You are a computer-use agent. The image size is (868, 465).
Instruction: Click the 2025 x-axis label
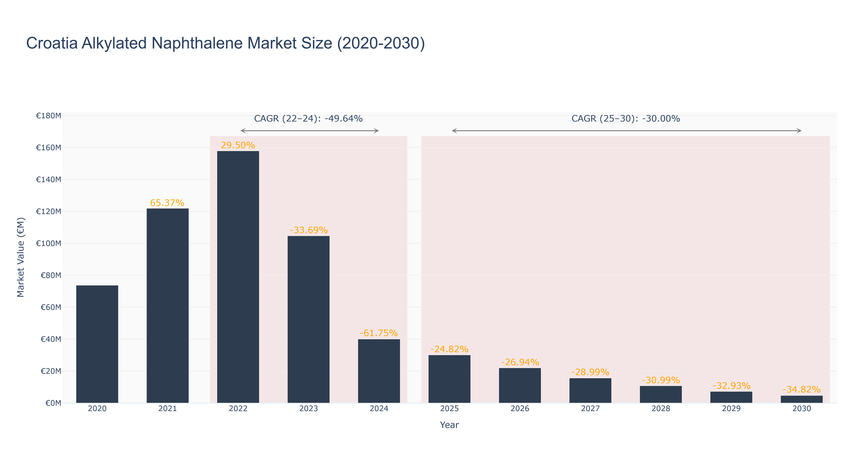(x=449, y=409)
